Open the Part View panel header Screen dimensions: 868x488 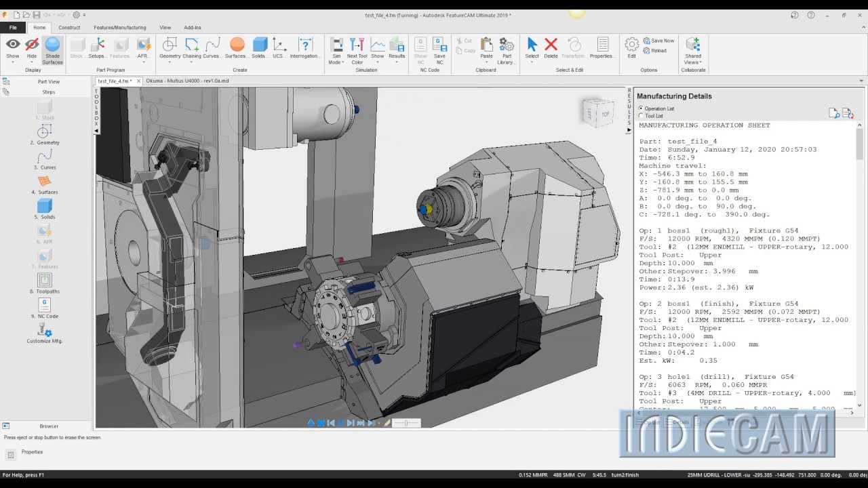click(48, 81)
